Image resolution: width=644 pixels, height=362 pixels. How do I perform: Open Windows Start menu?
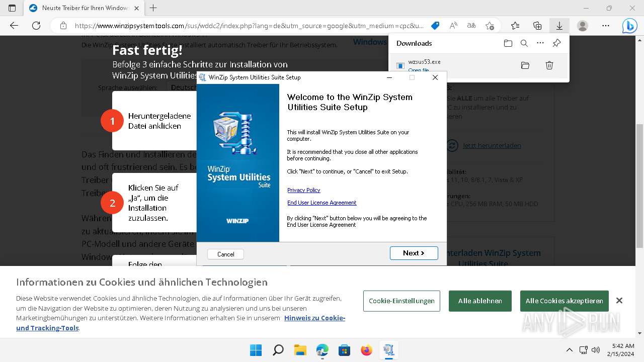(x=256, y=350)
